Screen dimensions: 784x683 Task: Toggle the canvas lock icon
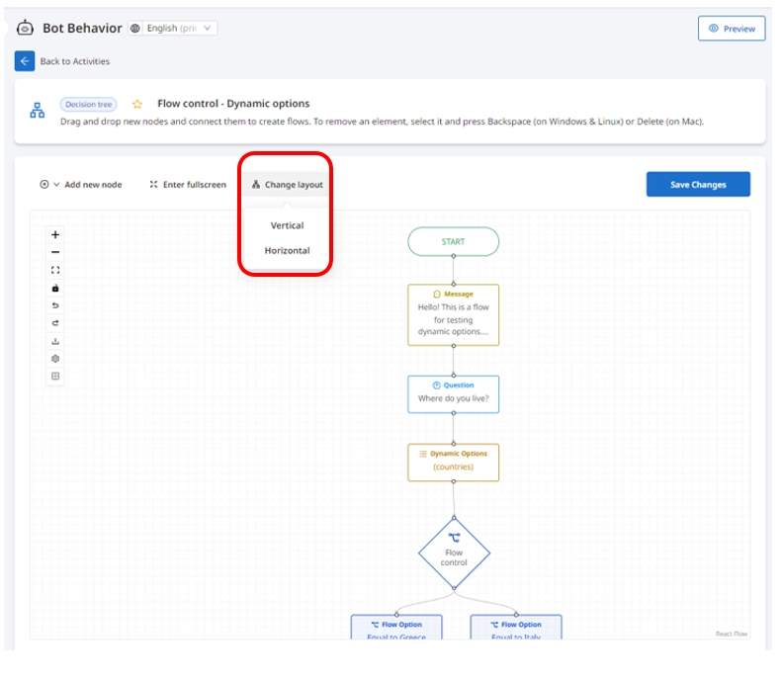[55, 288]
